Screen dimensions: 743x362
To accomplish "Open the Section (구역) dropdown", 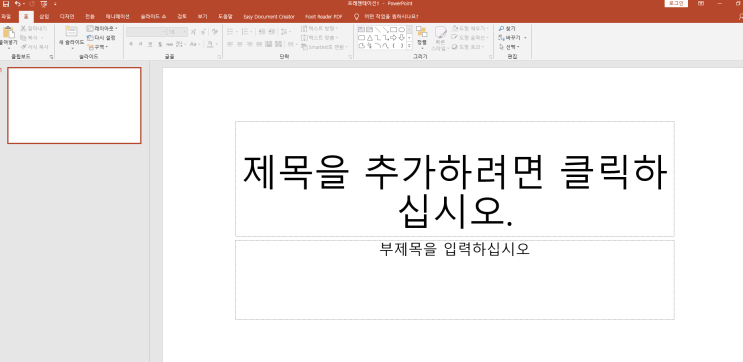I will coord(98,47).
